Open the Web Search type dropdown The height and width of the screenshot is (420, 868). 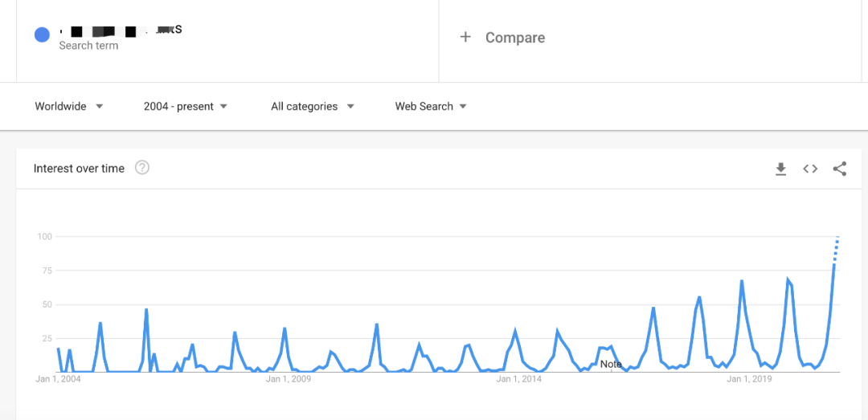(431, 106)
